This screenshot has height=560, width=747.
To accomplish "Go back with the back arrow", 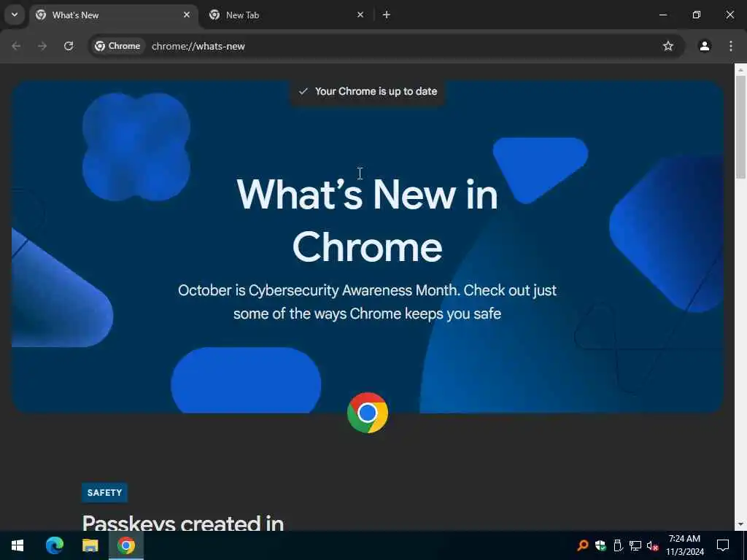I will tap(16, 46).
